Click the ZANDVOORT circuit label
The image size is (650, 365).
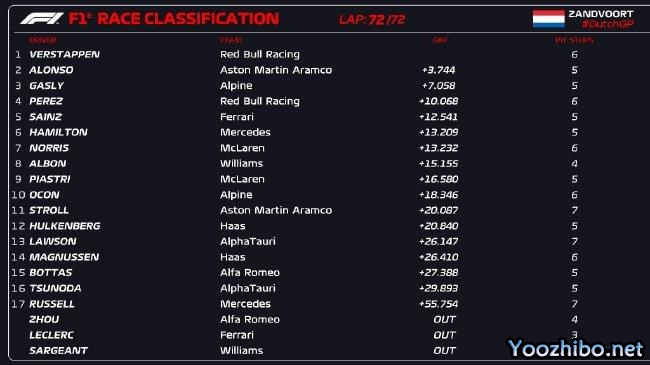click(601, 14)
